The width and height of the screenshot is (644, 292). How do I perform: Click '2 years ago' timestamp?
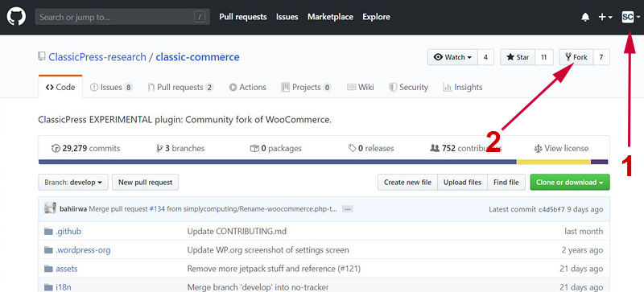[x=582, y=249]
